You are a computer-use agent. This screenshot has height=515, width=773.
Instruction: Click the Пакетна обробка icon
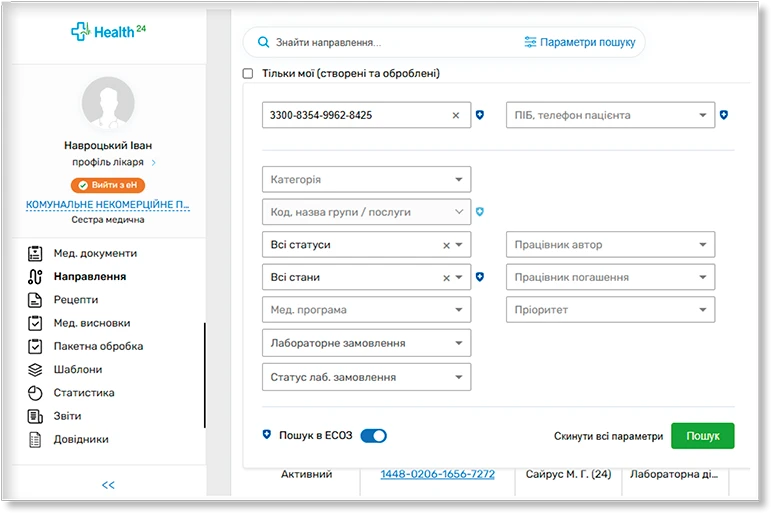(x=35, y=346)
